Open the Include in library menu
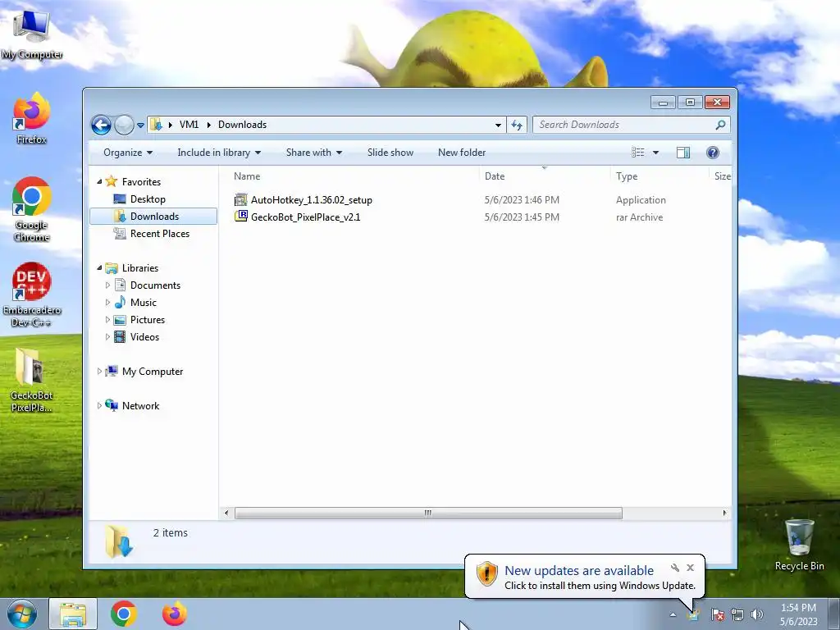 (219, 153)
